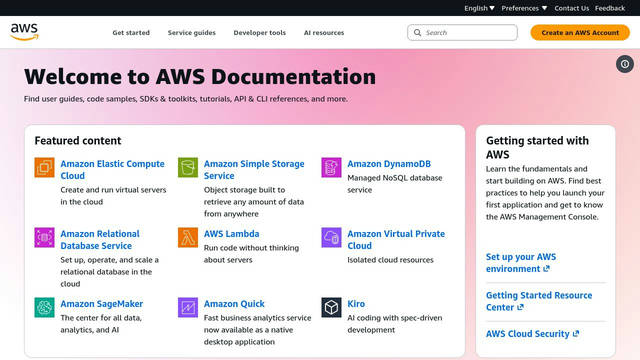Click 'Isolated cloud resources' text
640x360 pixels.
(390, 260)
